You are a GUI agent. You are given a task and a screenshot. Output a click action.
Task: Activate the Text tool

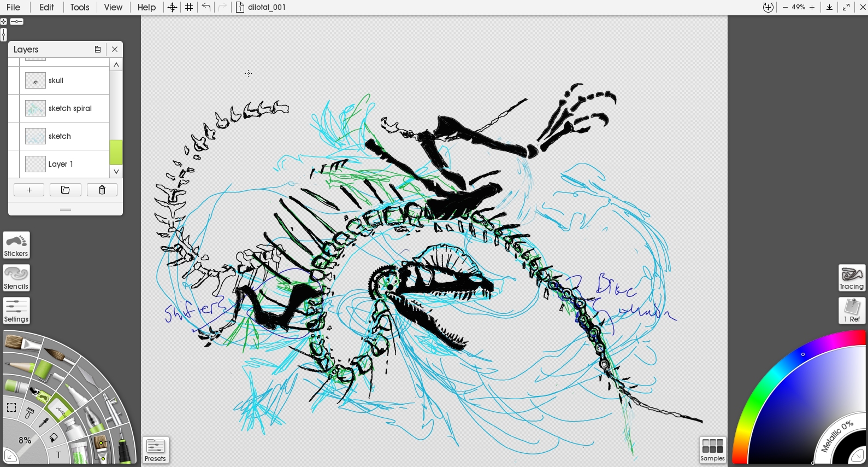pyautogui.click(x=58, y=455)
